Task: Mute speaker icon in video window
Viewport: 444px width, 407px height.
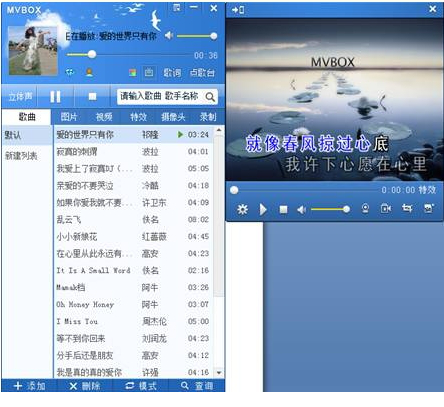Action: click(301, 209)
